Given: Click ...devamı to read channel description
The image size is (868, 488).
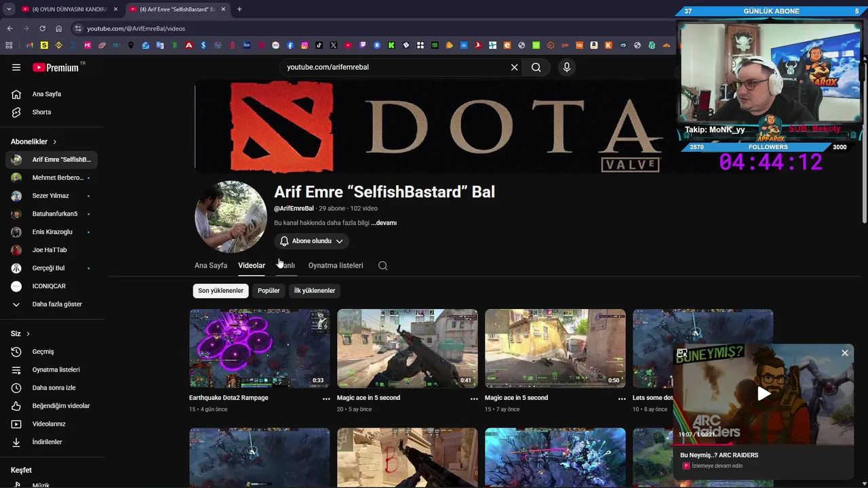Looking at the screenshot, I should pyautogui.click(x=384, y=223).
